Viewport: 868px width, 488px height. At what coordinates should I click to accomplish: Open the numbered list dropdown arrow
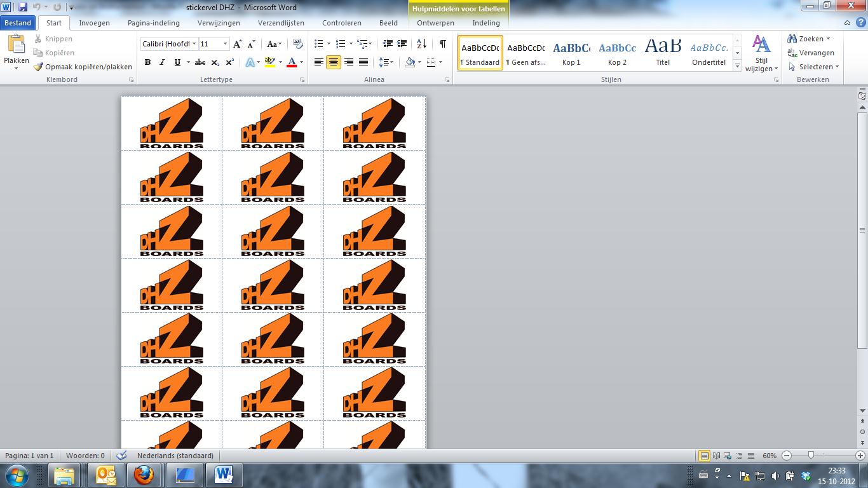350,44
